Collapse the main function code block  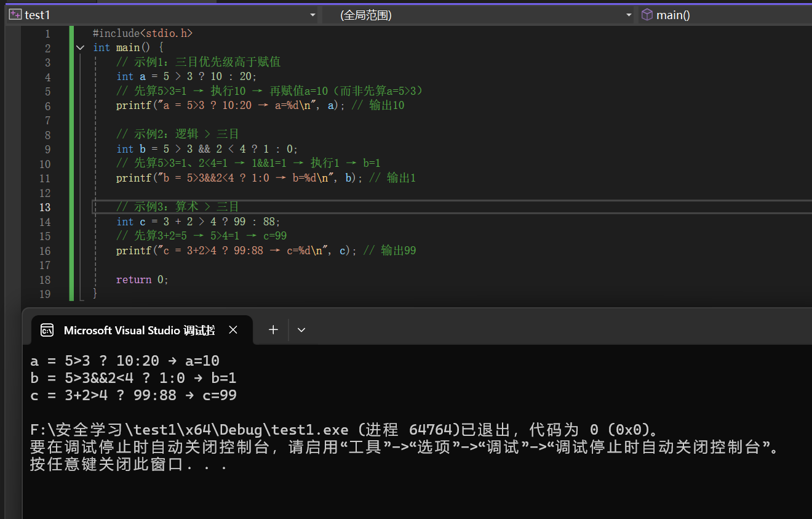(x=80, y=48)
